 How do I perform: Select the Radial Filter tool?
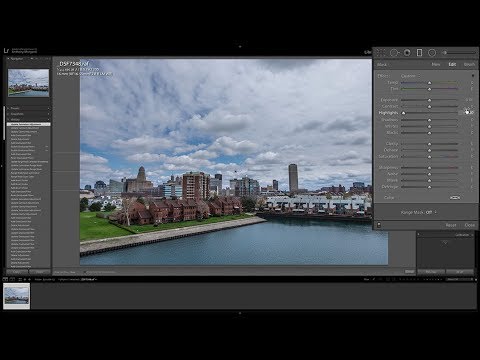point(432,53)
